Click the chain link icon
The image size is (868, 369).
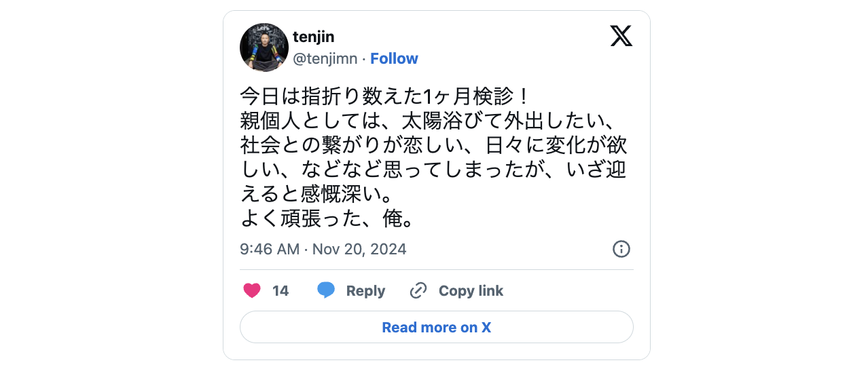(418, 291)
